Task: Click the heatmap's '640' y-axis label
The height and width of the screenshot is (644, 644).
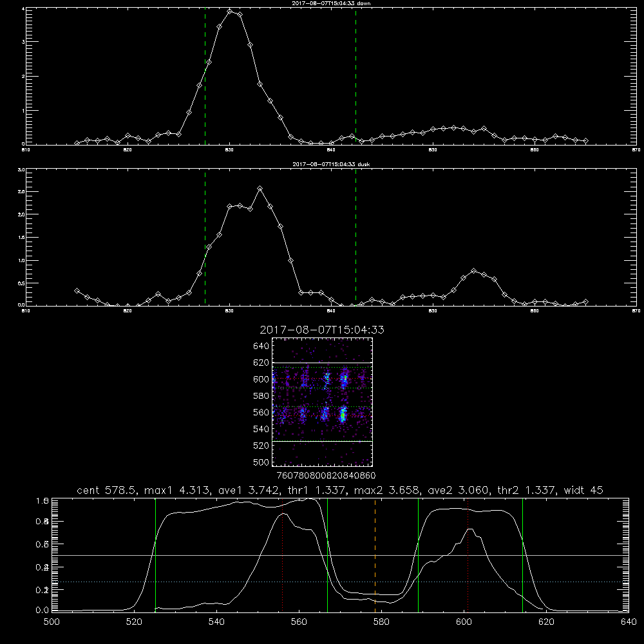Action: coord(261,346)
